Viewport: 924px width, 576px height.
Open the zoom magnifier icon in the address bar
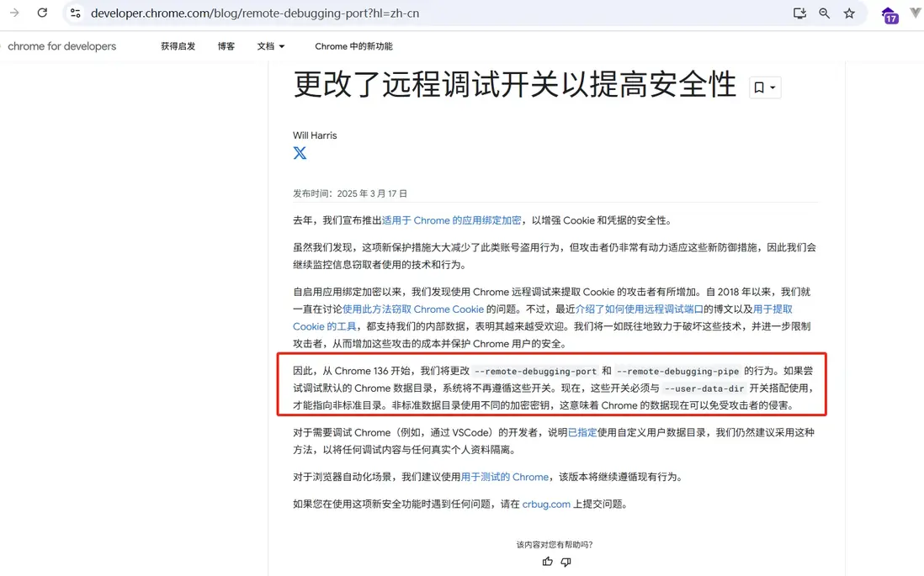point(824,13)
